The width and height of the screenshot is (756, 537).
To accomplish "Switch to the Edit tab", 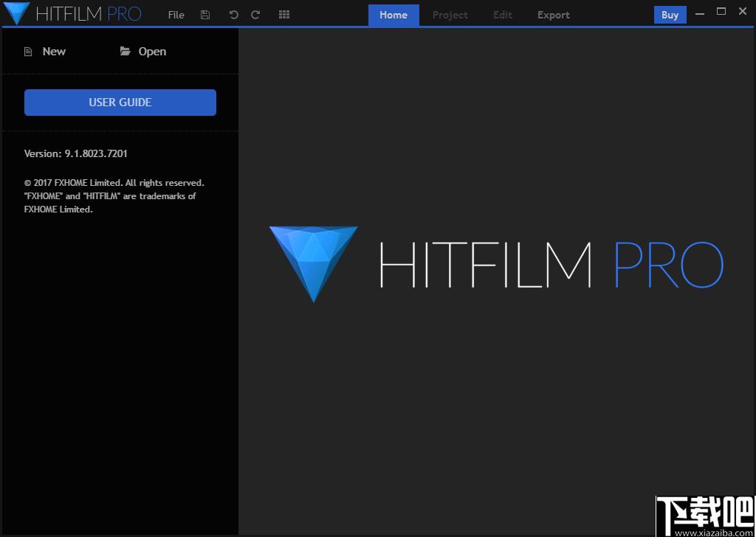I will click(502, 15).
